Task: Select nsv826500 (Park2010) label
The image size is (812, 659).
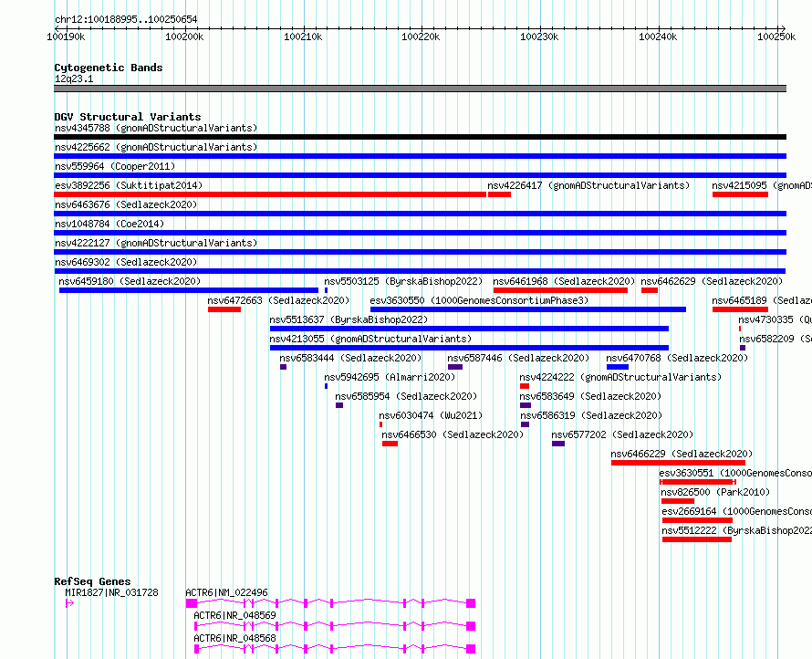Action: tap(715, 492)
